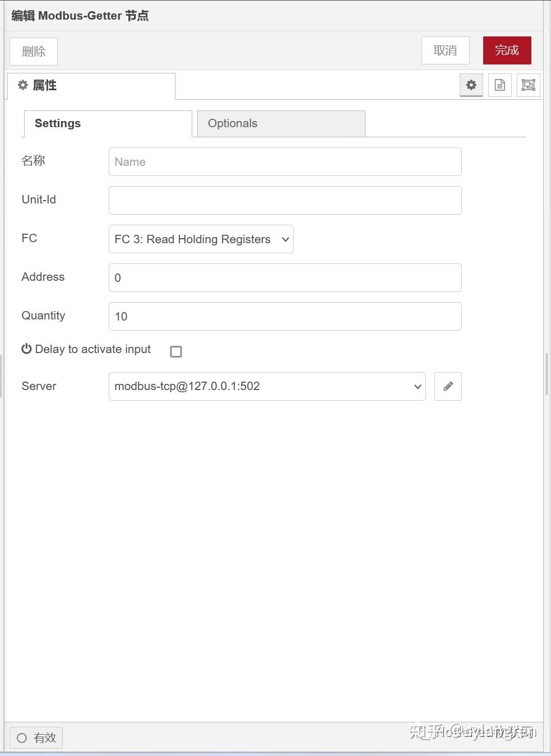Click the status circle icon beside 有效
Image resolution: width=551 pixels, height=756 pixels.
pos(22,738)
